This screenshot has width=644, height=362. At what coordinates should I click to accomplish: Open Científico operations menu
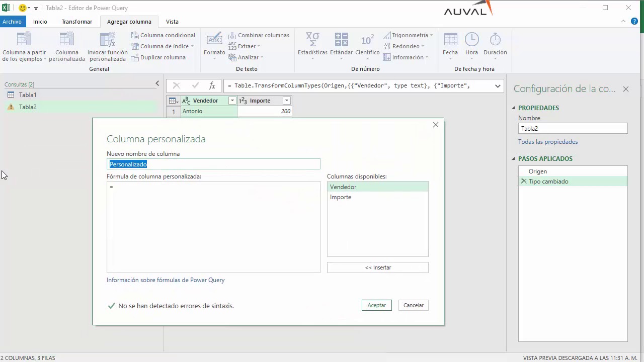tap(367, 46)
